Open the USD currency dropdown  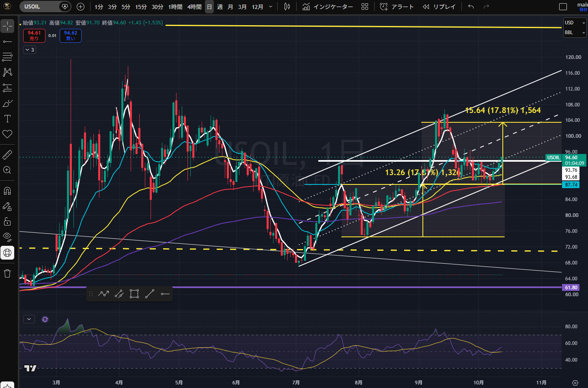[575, 23]
